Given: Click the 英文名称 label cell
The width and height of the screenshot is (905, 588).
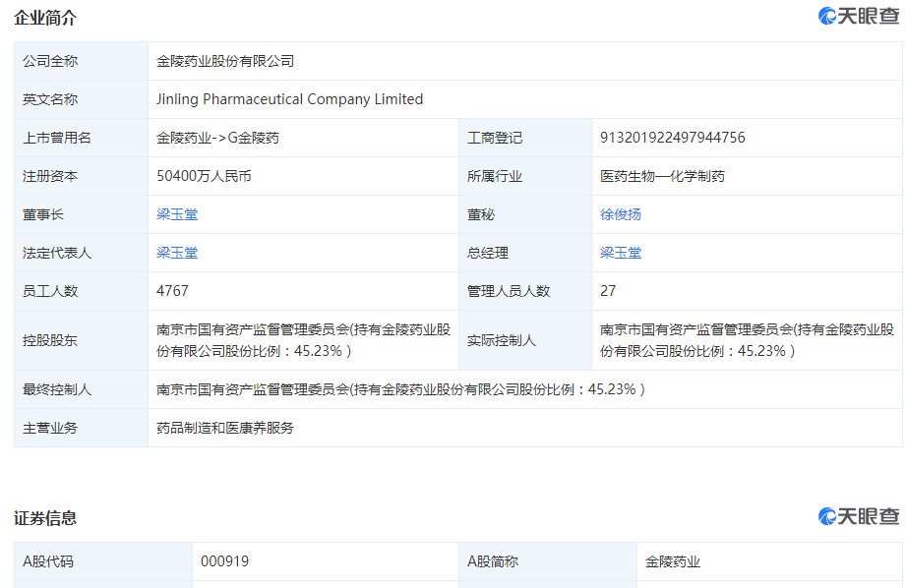Looking at the screenshot, I should [x=81, y=99].
